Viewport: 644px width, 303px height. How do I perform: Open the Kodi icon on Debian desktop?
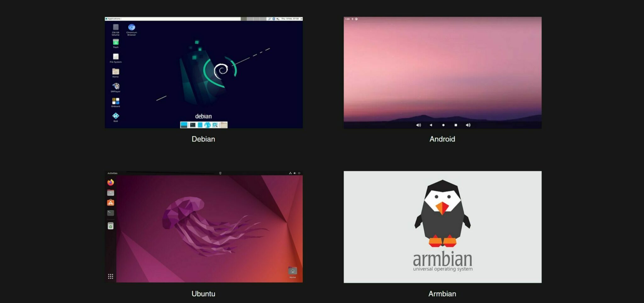pos(116,116)
